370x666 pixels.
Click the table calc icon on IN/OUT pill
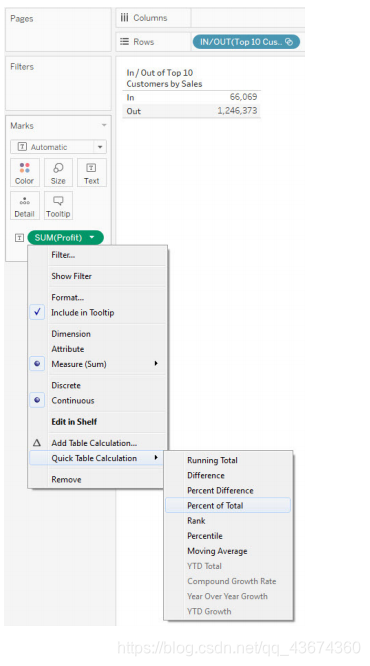[x=289, y=42]
